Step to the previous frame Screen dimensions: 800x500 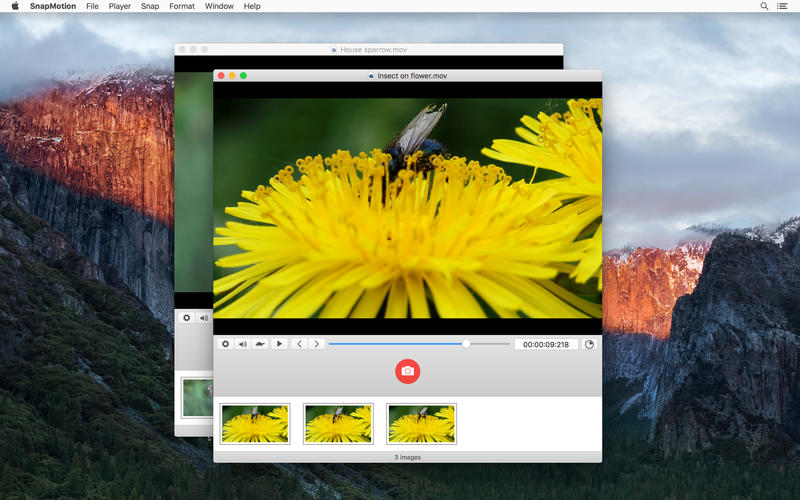coord(299,344)
